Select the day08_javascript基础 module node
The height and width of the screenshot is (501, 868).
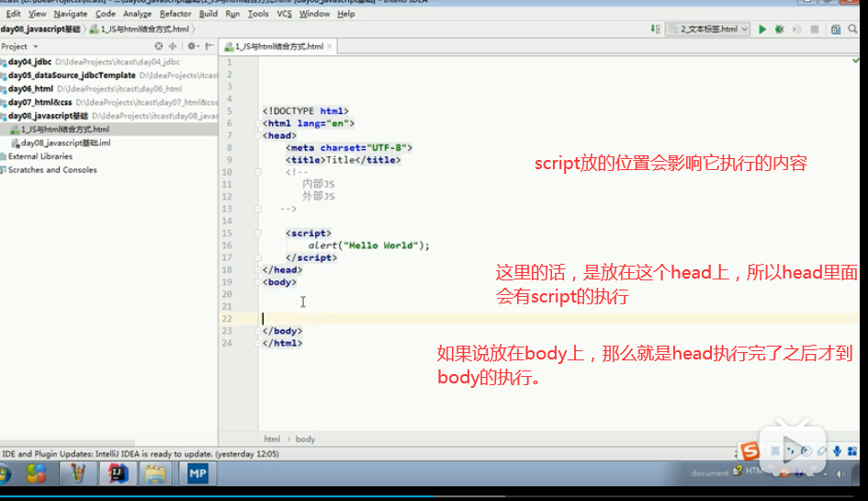click(x=48, y=116)
